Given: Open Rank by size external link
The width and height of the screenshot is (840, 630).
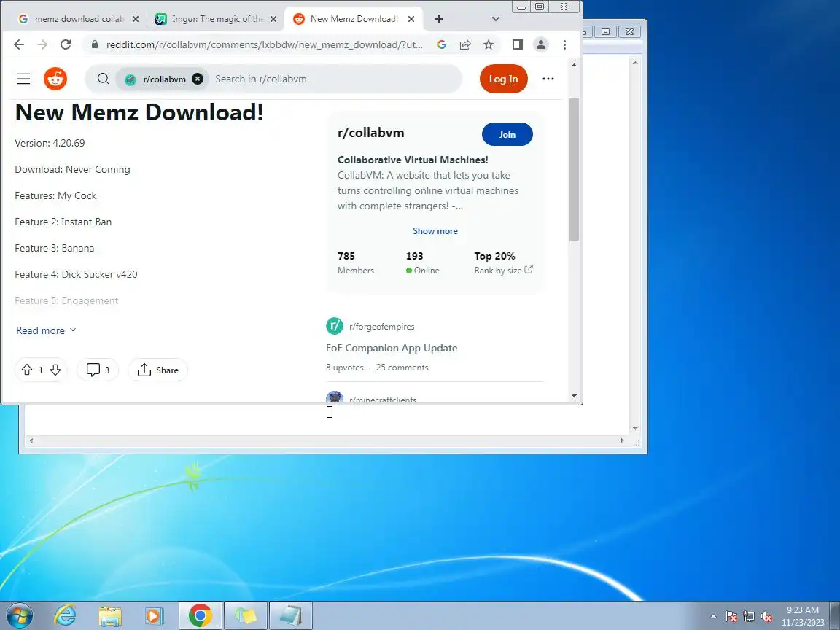Looking at the screenshot, I should [503, 270].
